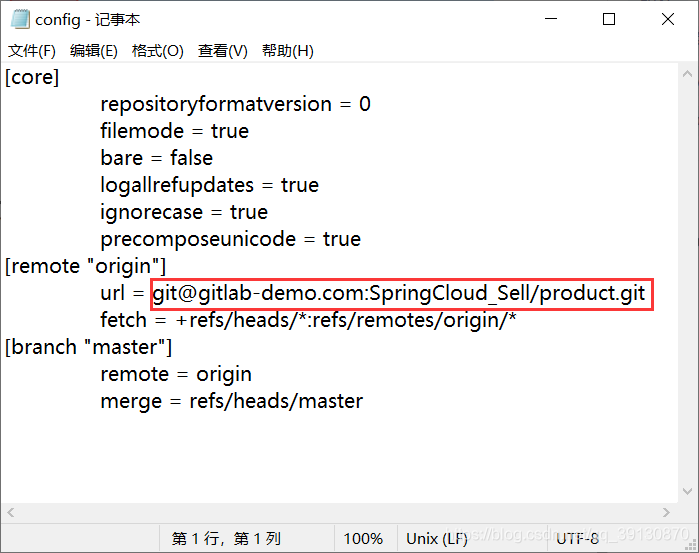Click the [branch "master"] section header
The image size is (699, 553).
click(x=88, y=347)
